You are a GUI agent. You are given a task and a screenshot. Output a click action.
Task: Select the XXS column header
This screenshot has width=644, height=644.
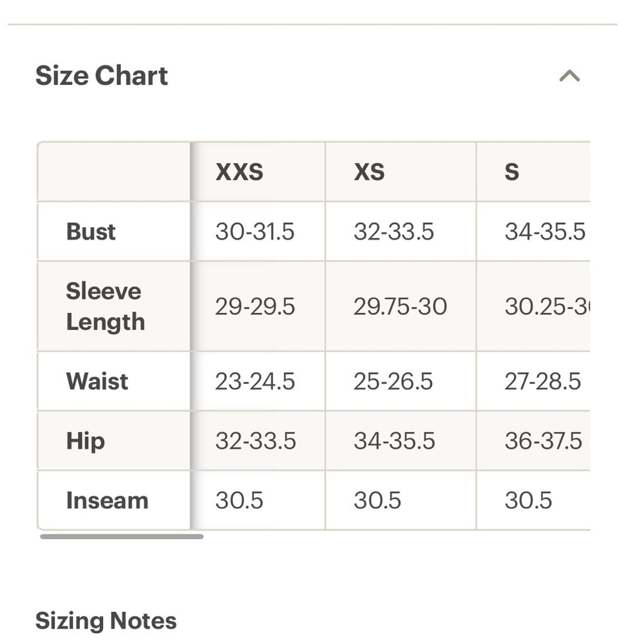[239, 172]
